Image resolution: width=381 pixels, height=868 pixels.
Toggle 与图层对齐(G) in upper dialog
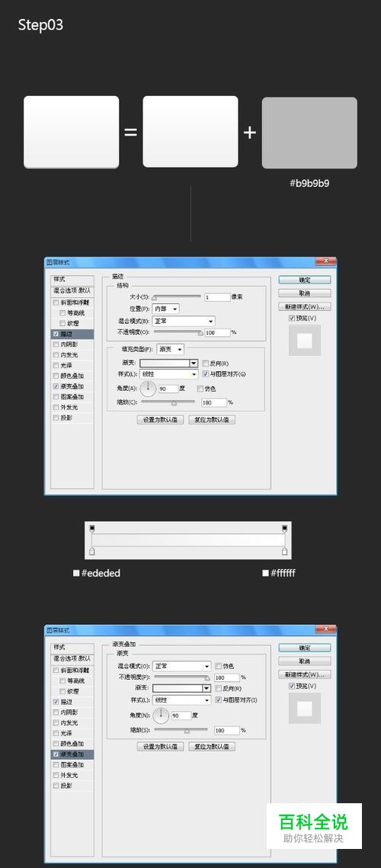coord(206,374)
